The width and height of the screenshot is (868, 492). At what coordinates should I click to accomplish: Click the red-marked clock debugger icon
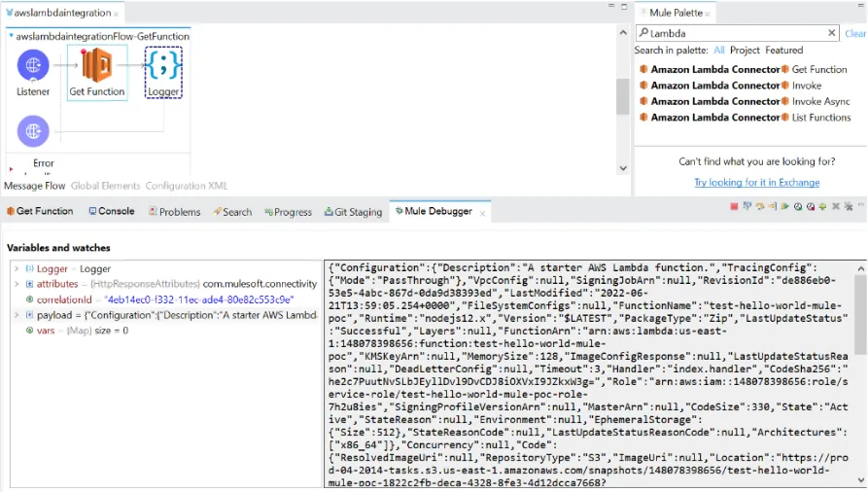point(811,207)
